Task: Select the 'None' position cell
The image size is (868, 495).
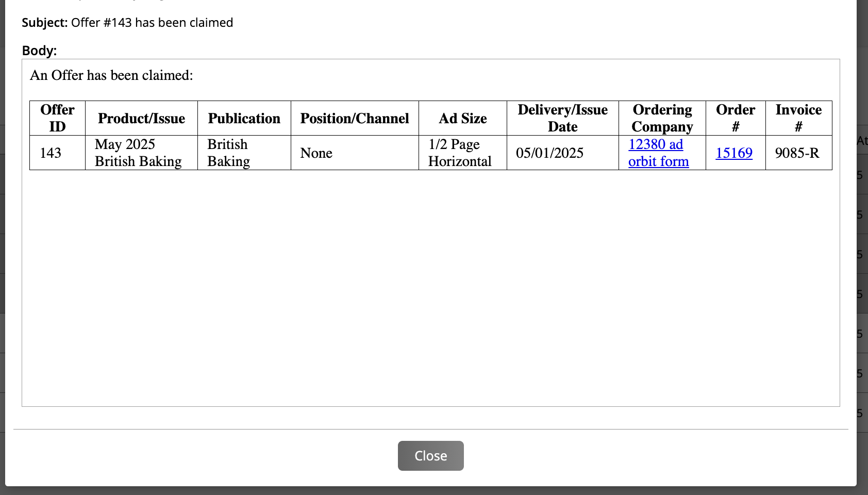Action: [316, 153]
